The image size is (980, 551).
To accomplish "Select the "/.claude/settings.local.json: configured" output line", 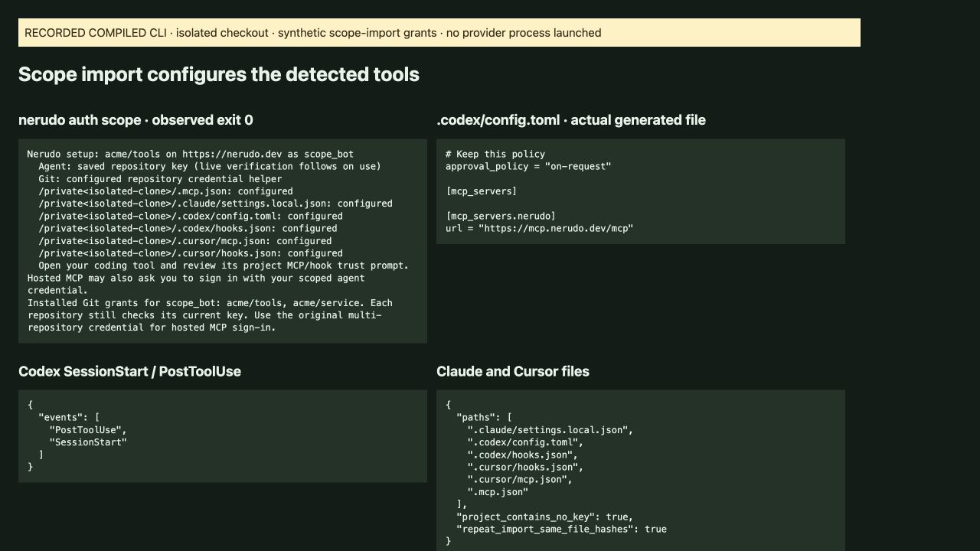I will click(216, 204).
